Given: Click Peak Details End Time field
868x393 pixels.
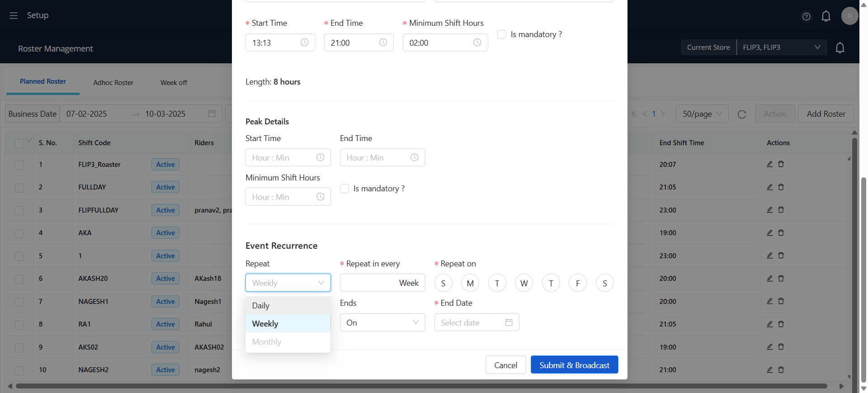Looking at the screenshot, I should 382,157.
